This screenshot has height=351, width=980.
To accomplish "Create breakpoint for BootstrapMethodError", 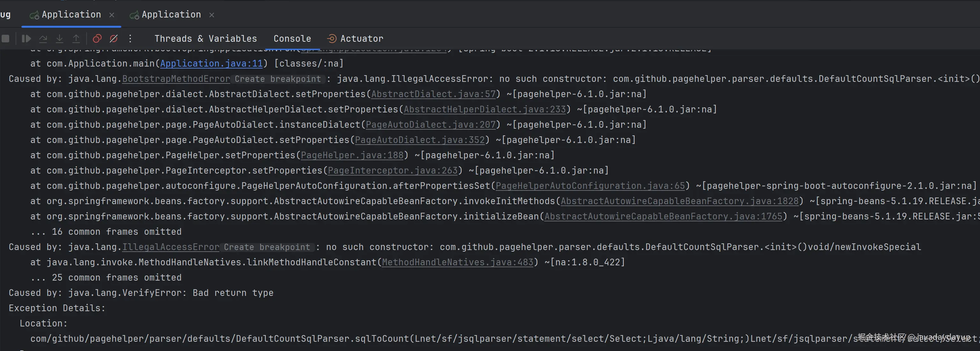I will (278, 79).
